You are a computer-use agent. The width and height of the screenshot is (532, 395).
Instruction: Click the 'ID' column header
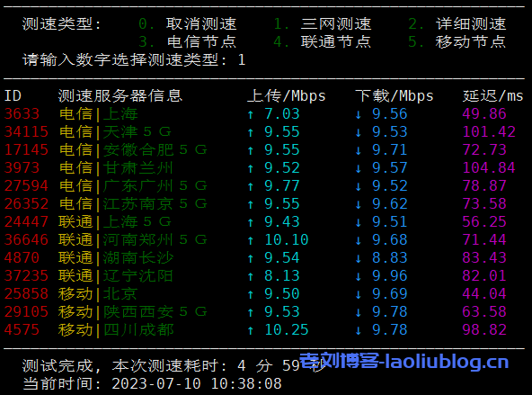click(x=13, y=95)
